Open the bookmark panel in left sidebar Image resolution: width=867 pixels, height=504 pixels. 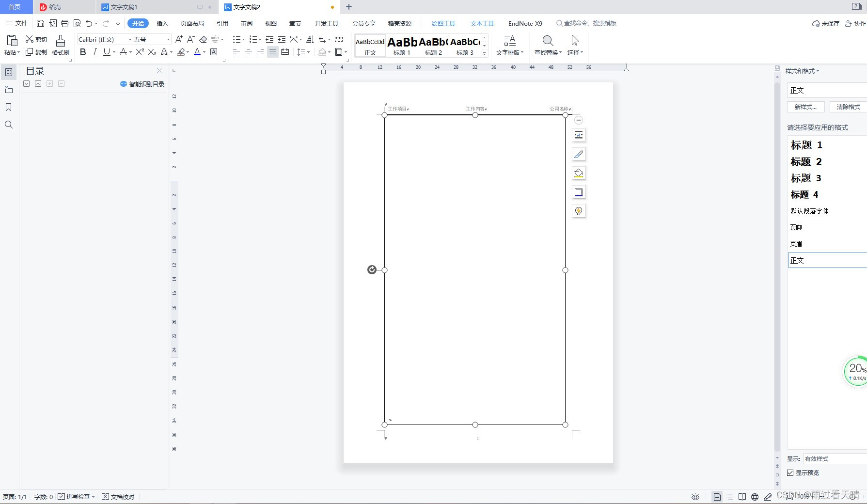[x=8, y=107]
